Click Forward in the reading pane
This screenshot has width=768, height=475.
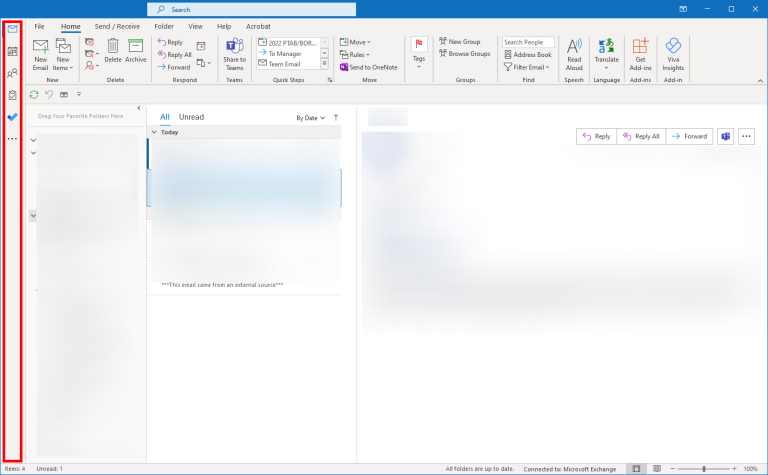point(689,136)
